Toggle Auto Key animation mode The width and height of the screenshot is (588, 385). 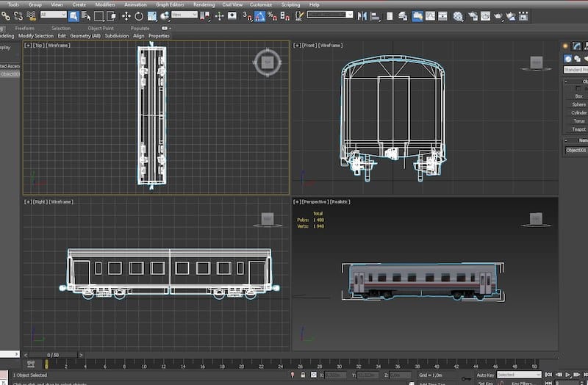(485, 375)
